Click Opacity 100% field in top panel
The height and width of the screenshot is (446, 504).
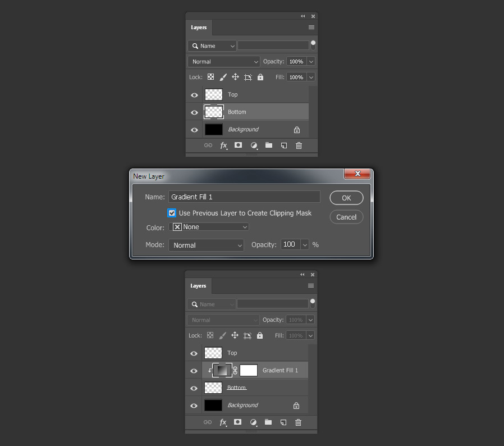coord(296,61)
